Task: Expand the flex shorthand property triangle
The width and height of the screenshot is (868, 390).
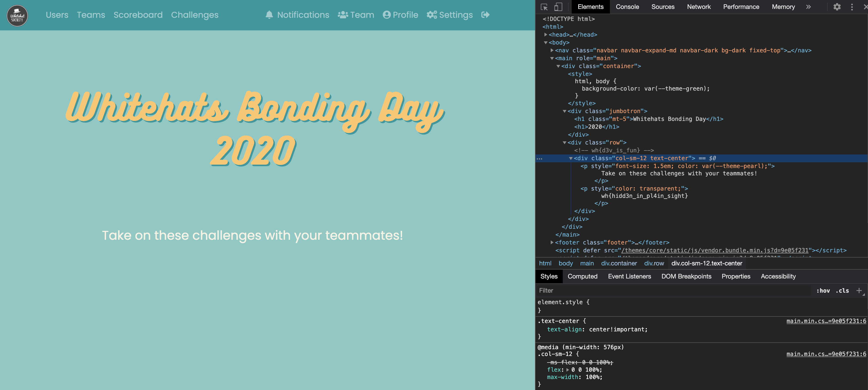Action: point(567,370)
